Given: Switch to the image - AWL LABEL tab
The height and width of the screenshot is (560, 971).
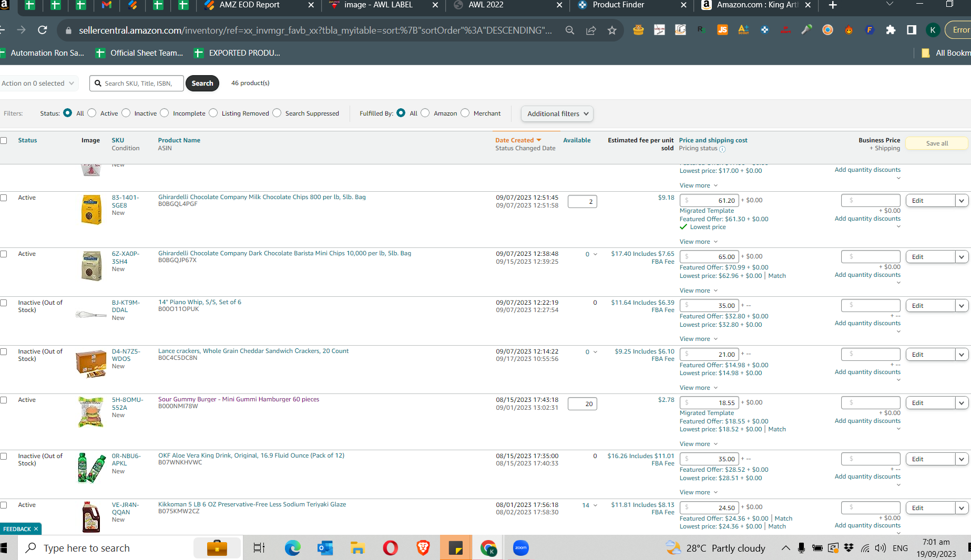Looking at the screenshot, I should tap(384, 5).
